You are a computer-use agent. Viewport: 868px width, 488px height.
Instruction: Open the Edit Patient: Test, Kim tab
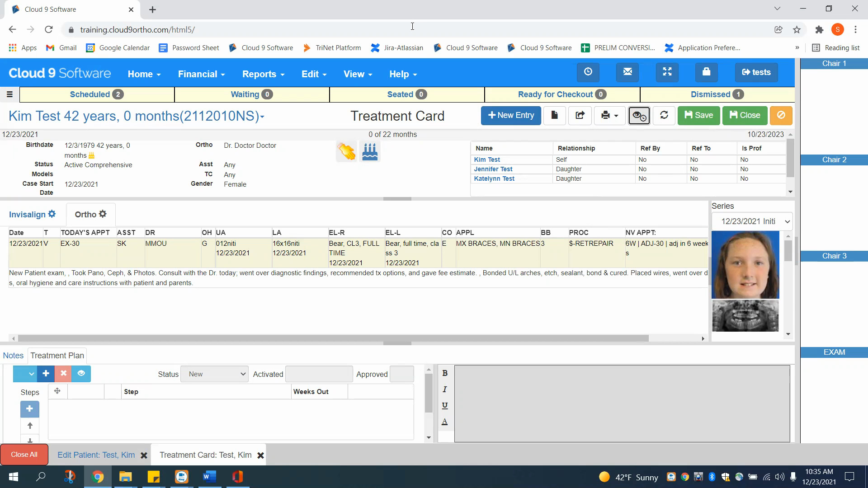click(95, 455)
